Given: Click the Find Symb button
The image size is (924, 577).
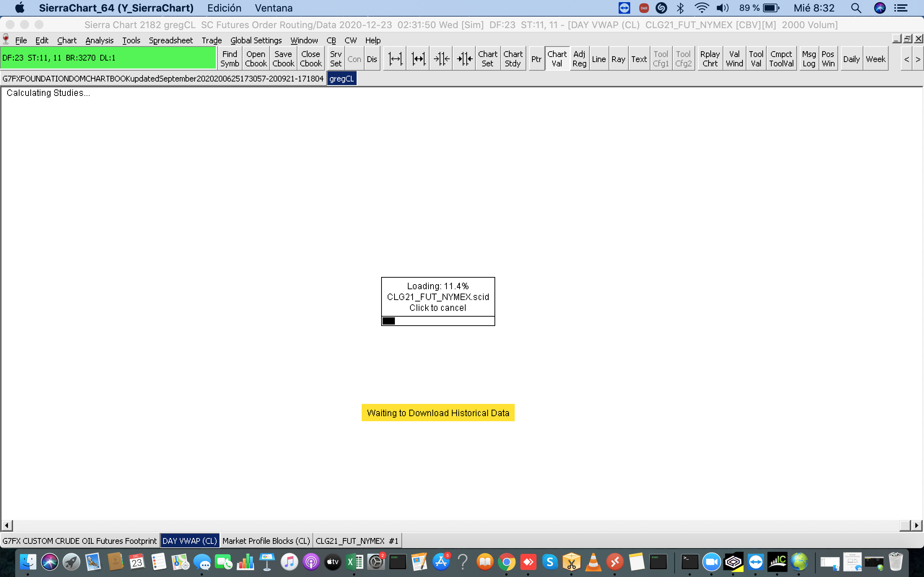Looking at the screenshot, I should click(x=230, y=59).
